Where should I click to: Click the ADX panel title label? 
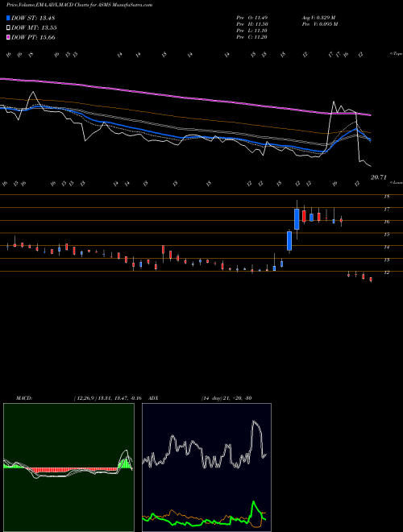[154, 398]
